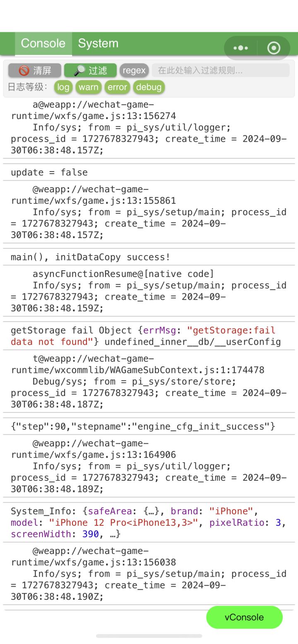This screenshot has width=298, height=644.
Task: Switch to the System tab
Action: [x=98, y=43]
